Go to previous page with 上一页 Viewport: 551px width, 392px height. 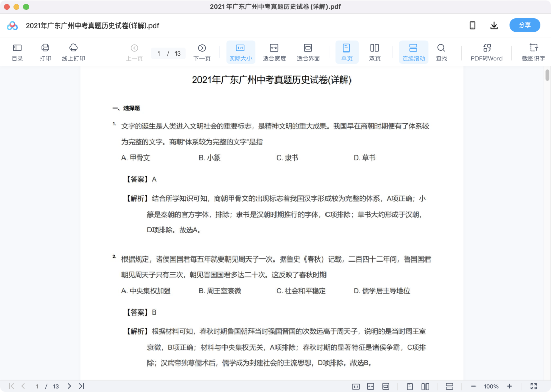pyautogui.click(x=134, y=53)
